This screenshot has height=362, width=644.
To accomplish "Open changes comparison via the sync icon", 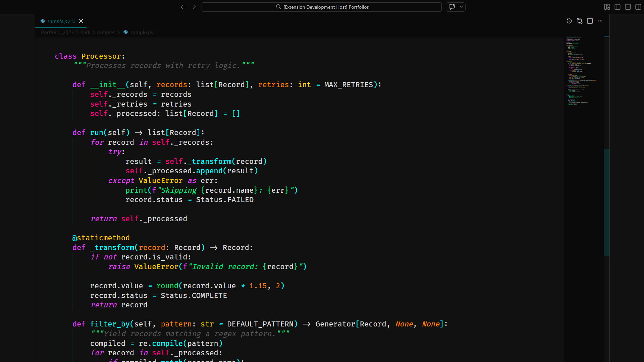I will tap(580, 21).
